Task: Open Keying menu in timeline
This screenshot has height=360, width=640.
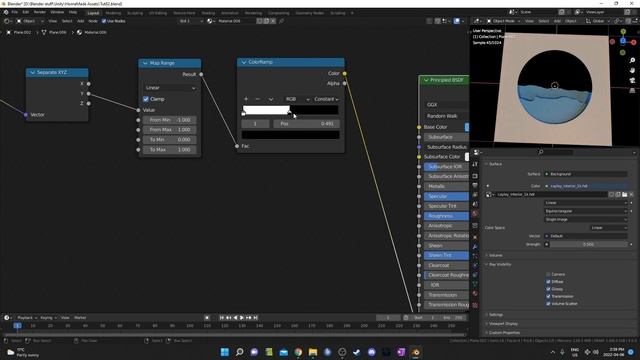Action: [48, 318]
